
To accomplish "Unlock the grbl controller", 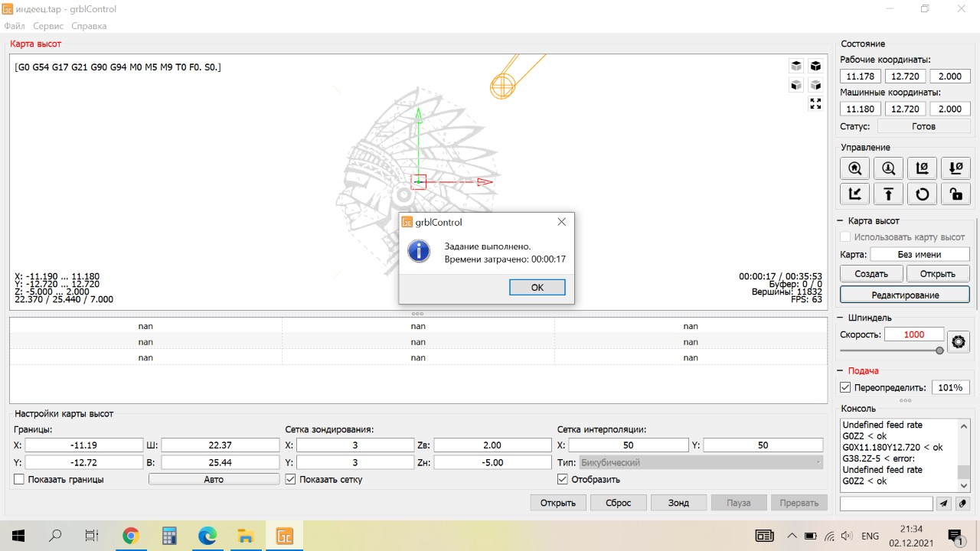I will tap(955, 194).
